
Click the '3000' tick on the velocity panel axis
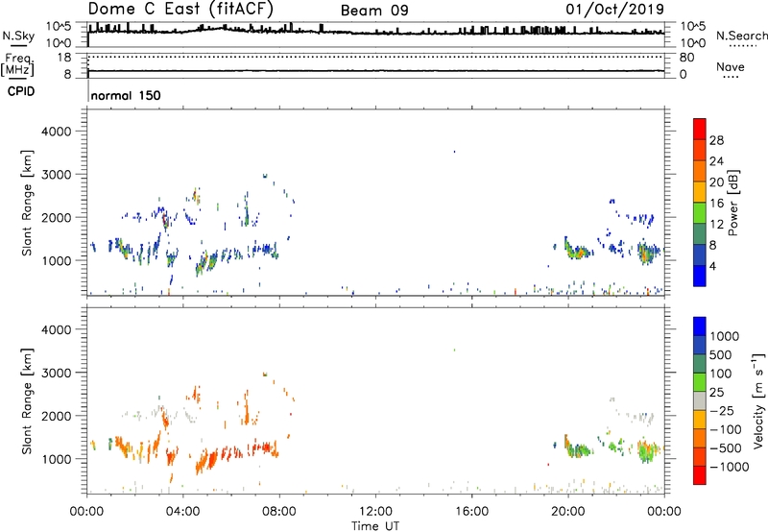click(x=56, y=373)
